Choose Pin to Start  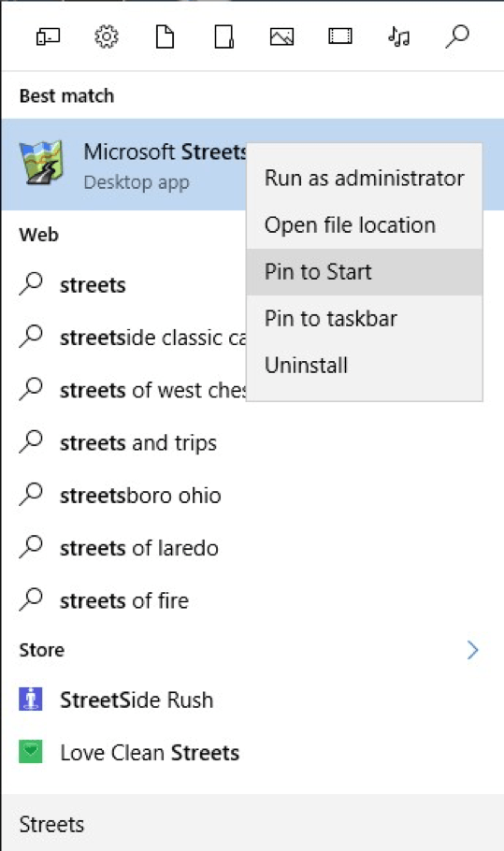click(x=364, y=272)
